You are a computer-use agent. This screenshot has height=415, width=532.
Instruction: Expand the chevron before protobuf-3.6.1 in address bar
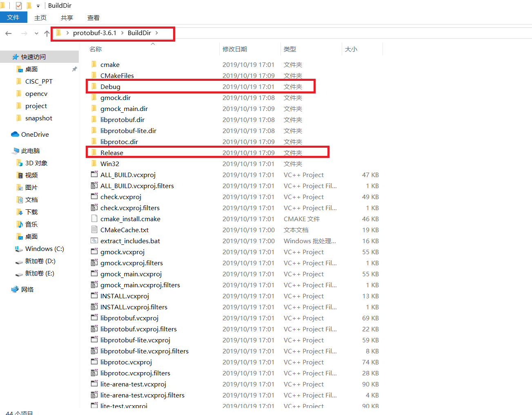(x=67, y=33)
